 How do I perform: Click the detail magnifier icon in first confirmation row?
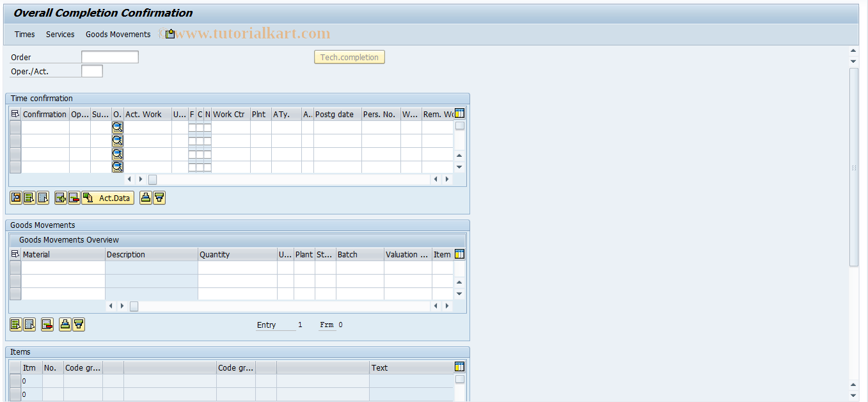[117, 127]
